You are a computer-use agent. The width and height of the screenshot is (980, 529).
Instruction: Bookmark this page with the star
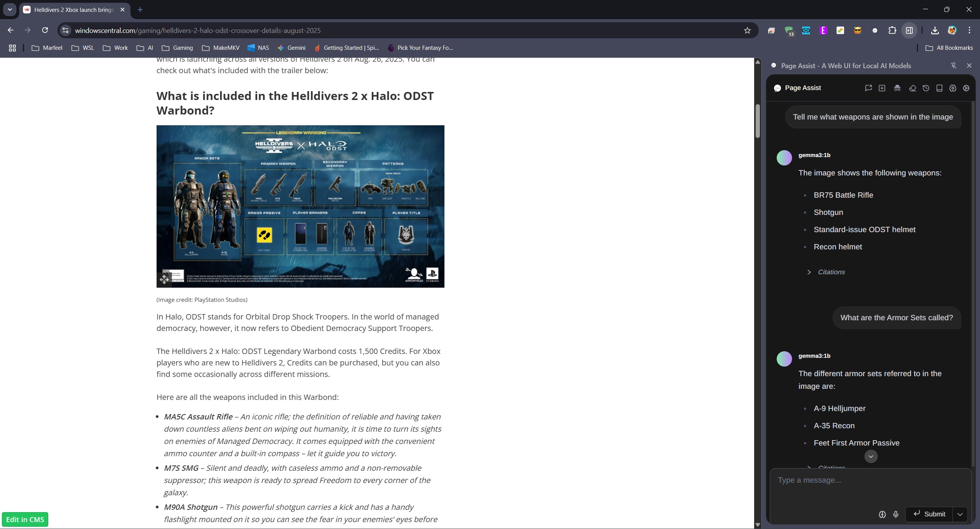(x=747, y=30)
